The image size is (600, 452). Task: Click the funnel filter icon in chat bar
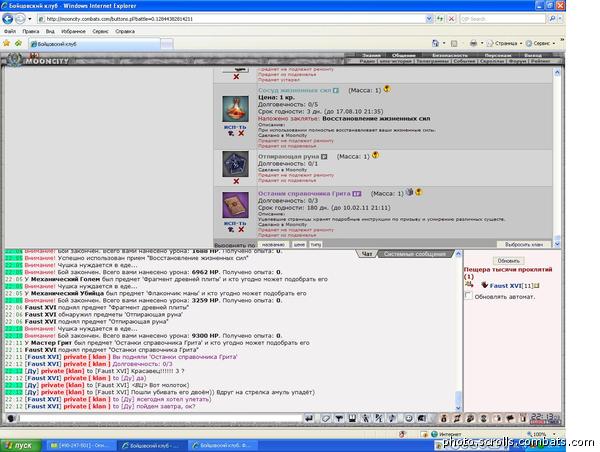339,419
